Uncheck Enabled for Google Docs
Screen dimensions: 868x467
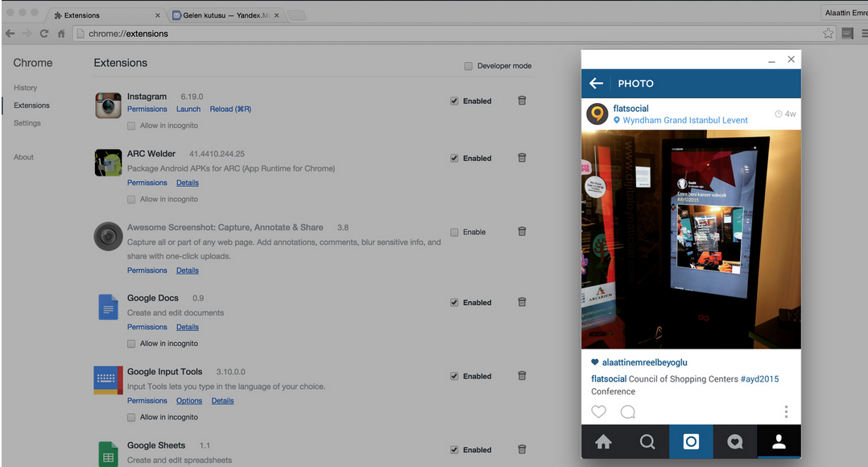click(x=454, y=303)
